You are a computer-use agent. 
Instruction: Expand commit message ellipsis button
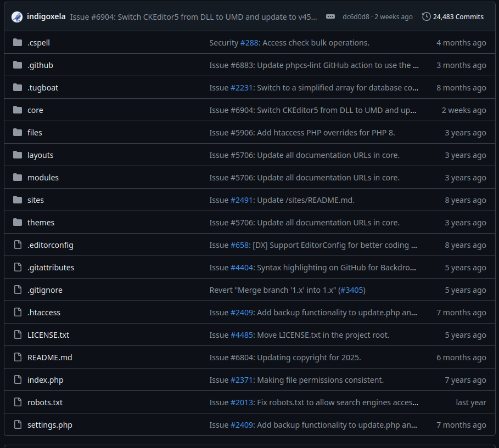[330, 16]
